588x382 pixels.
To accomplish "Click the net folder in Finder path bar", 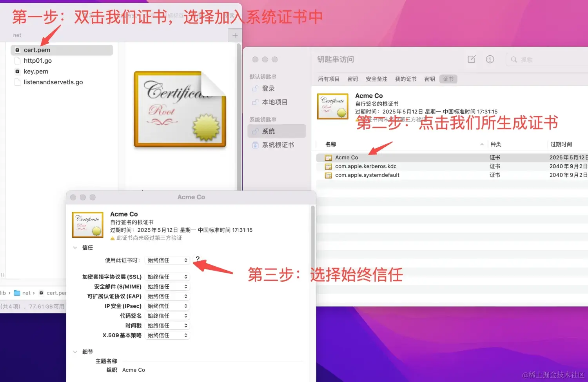I will (x=22, y=293).
